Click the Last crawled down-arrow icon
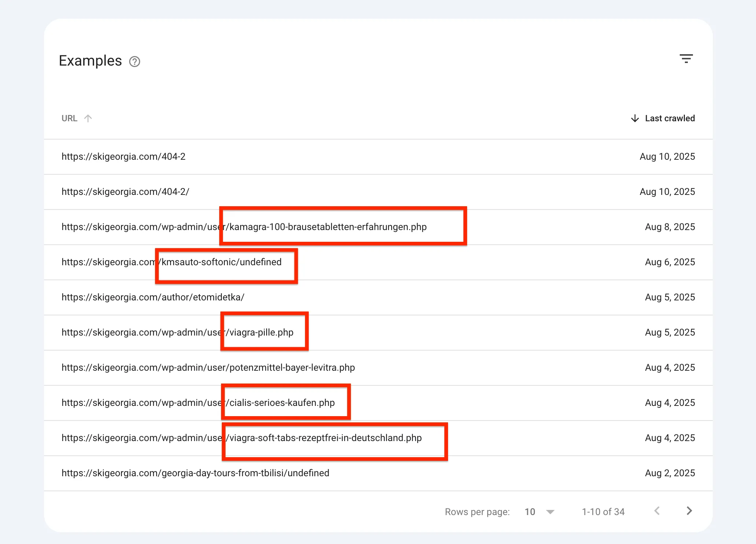756x544 pixels. 635,118
